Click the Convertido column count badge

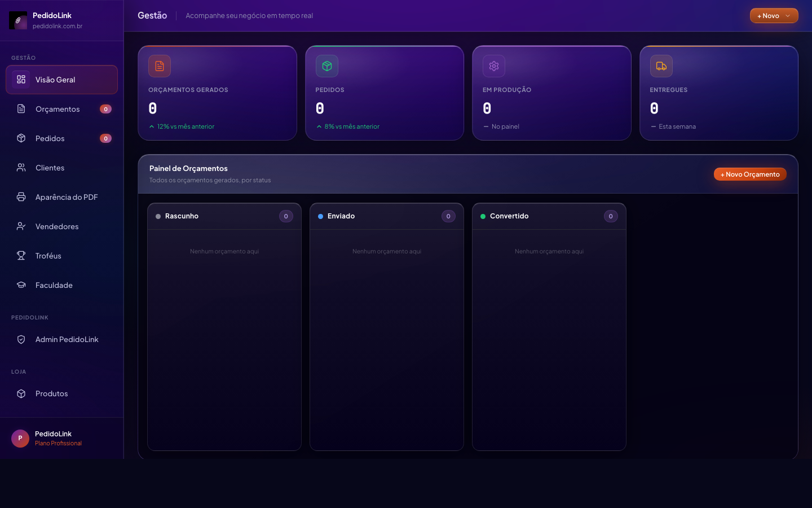coord(611,216)
